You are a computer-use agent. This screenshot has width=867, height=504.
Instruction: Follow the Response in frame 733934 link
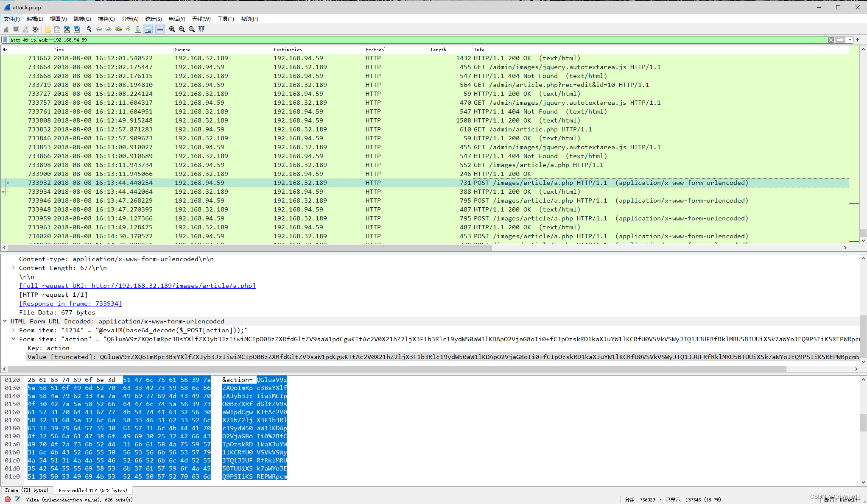tap(70, 304)
